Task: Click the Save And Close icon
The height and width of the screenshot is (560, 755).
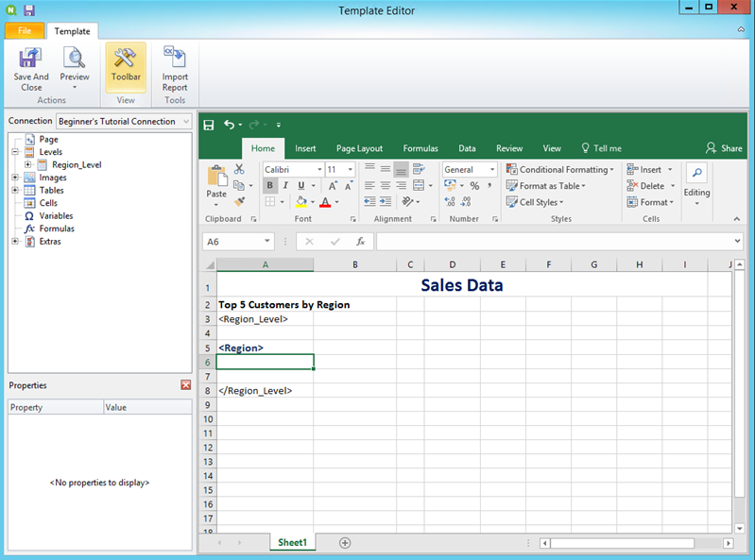Action: 31,59
